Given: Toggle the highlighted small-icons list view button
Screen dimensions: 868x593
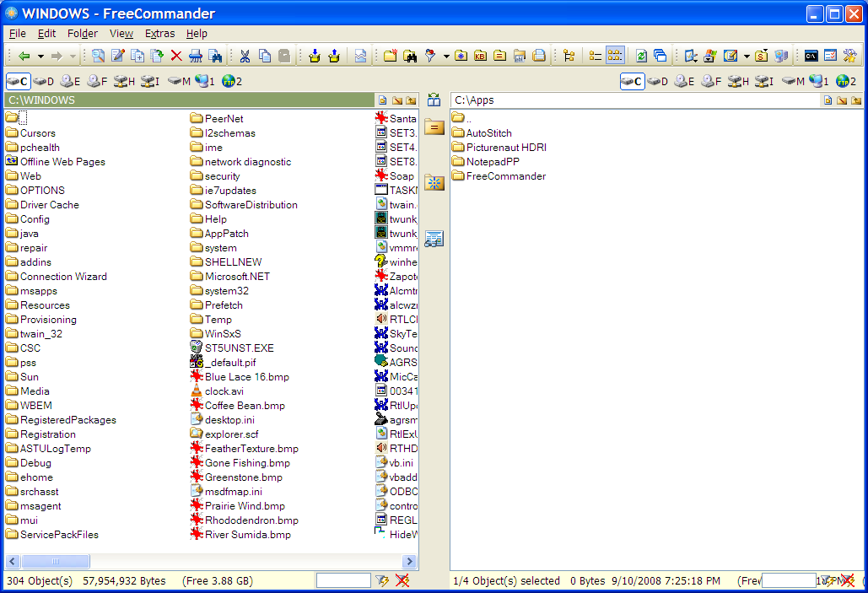Looking at the screenshot, I should click(615, 56).
